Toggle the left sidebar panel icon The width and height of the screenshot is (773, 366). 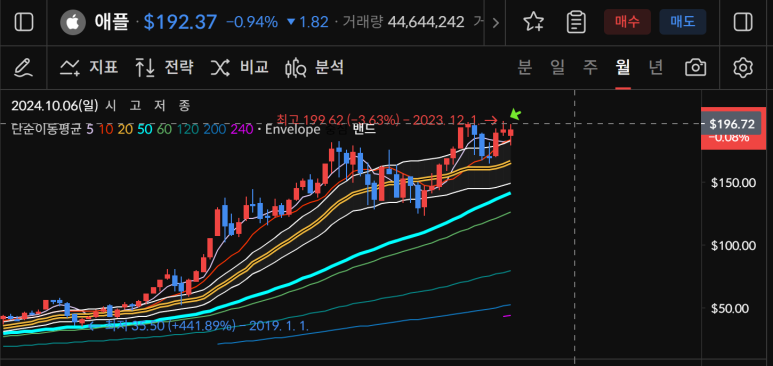(x=23, y=22)
